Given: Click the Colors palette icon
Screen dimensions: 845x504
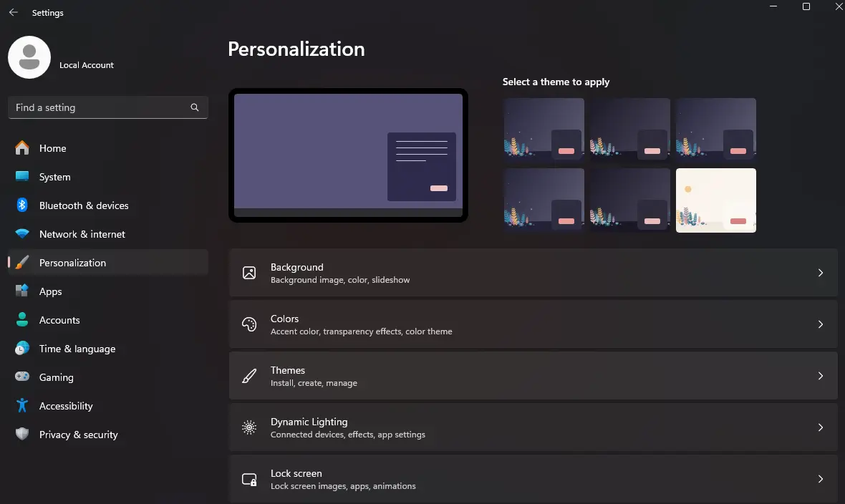Looking at the screenshot, I should coord(249,324).
